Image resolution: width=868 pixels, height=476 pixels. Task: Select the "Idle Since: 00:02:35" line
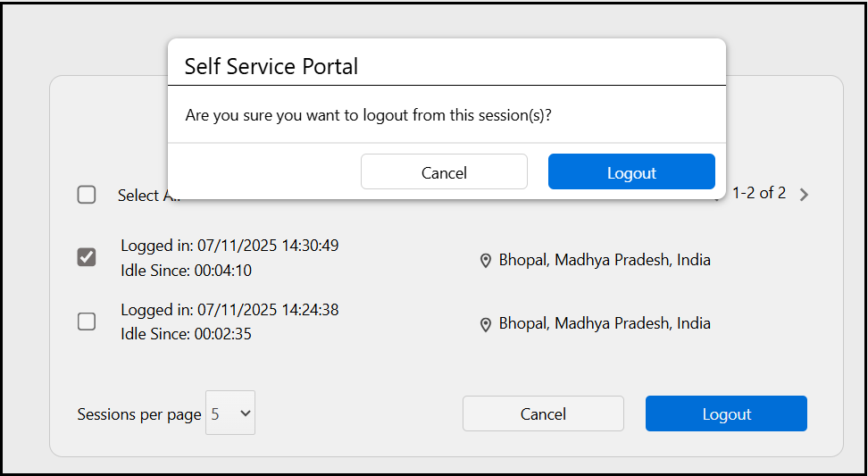point(187,335)
